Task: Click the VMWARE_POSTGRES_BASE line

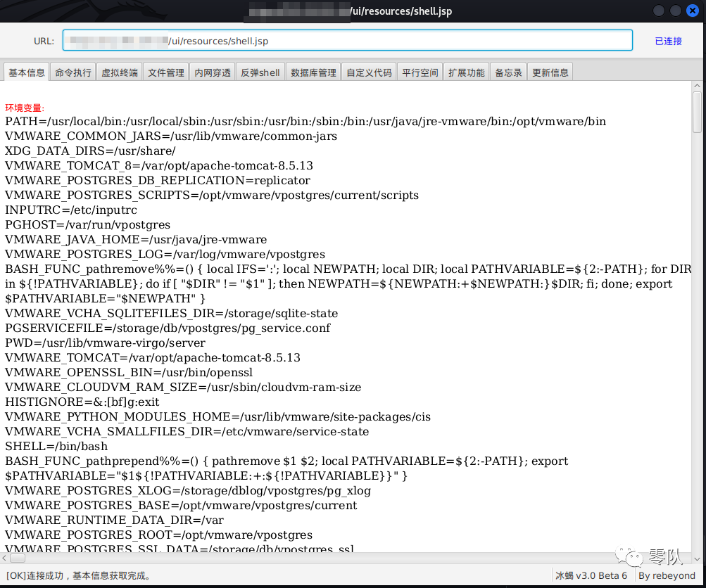Action: tap(181, 506)
